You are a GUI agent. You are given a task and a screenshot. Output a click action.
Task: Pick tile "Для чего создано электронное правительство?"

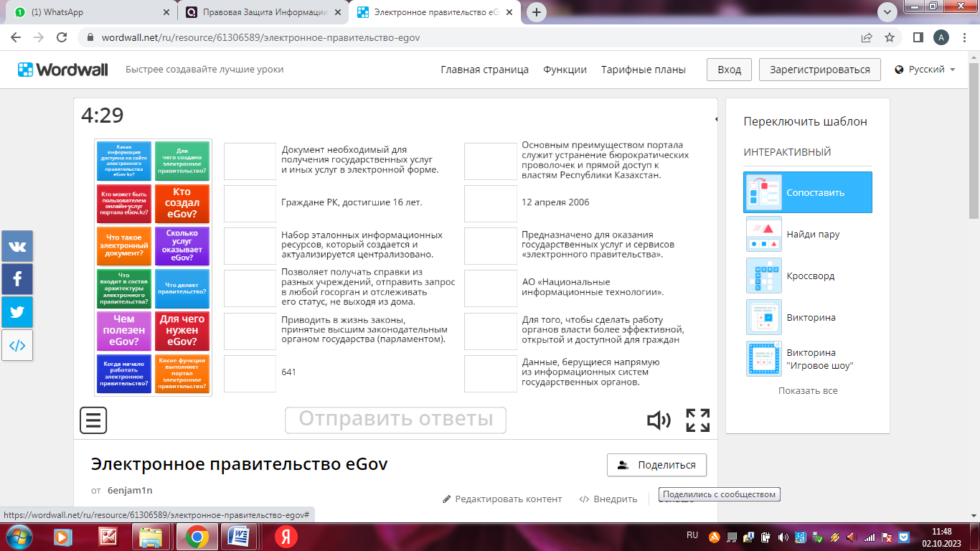pyautogui.click(x=182, y=161)
